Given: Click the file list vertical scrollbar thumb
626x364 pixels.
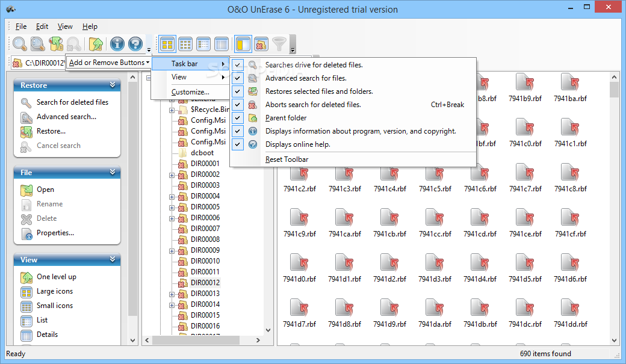Looking at the screenshot, I should (614, 90).
